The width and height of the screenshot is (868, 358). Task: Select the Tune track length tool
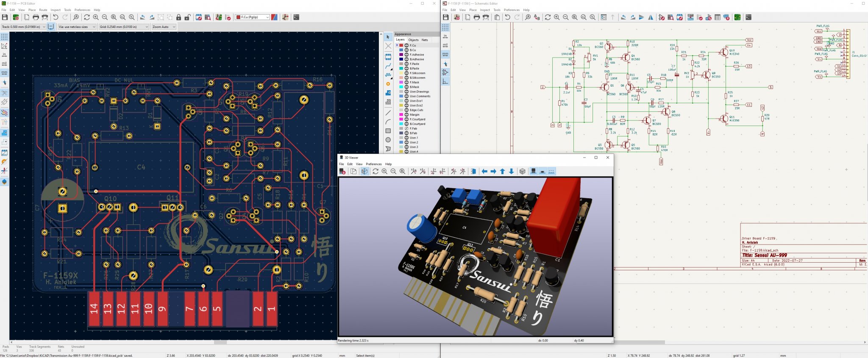388,75
